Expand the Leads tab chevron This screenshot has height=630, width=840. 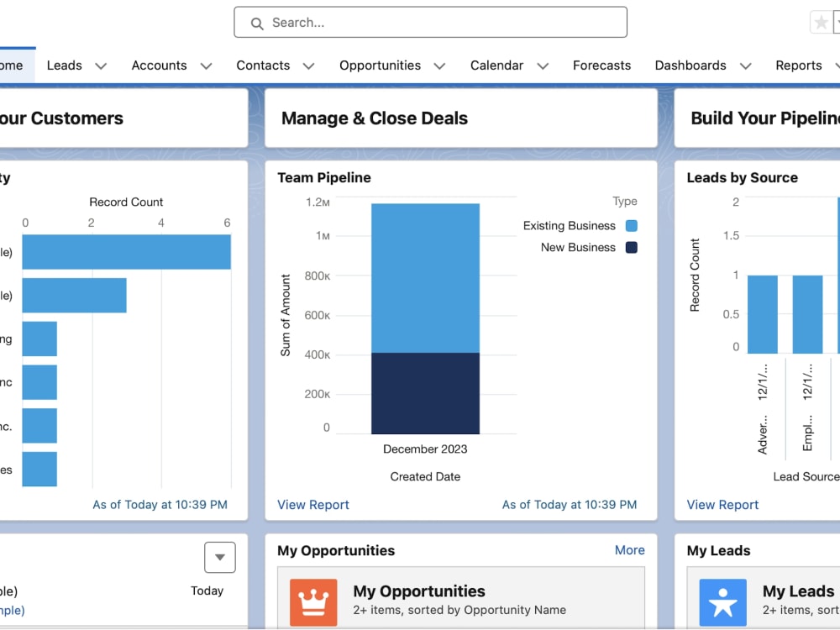[x=101, y=66]
